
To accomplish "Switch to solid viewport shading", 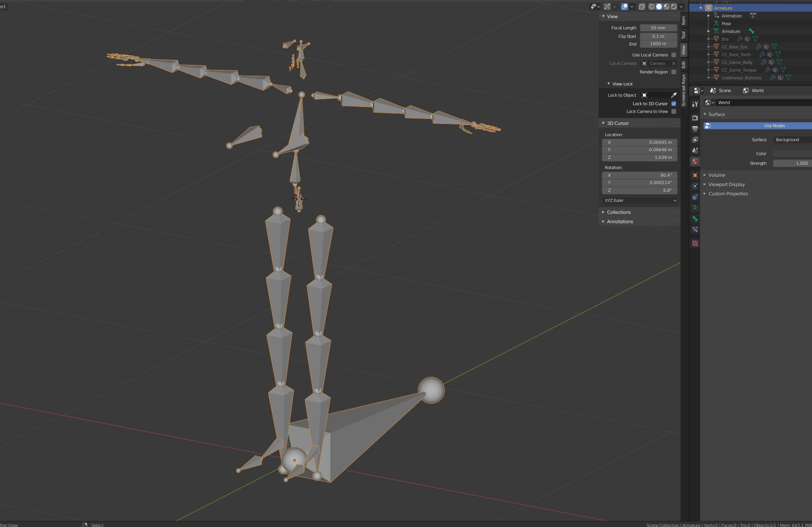I will pyautogui.click(x=659, y=6).
